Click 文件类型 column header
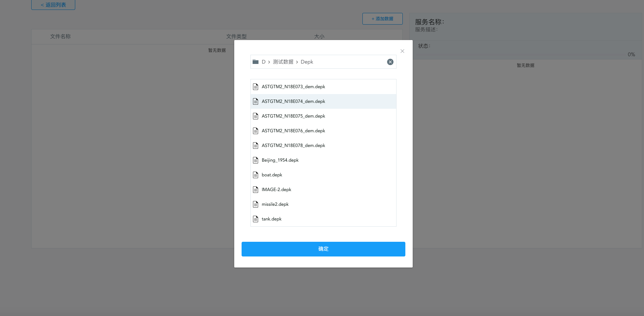This screenshot has height=316, width=644. click(x=236, y=36)
